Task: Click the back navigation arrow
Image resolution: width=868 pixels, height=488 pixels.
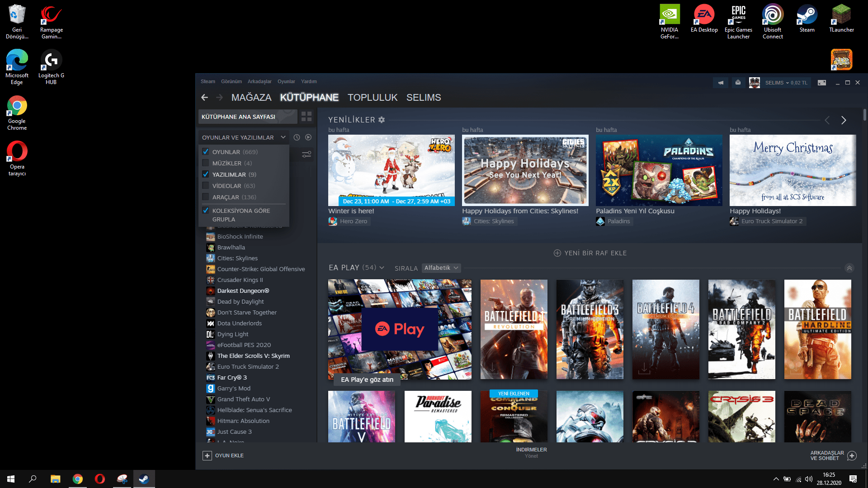Action: 205,98
